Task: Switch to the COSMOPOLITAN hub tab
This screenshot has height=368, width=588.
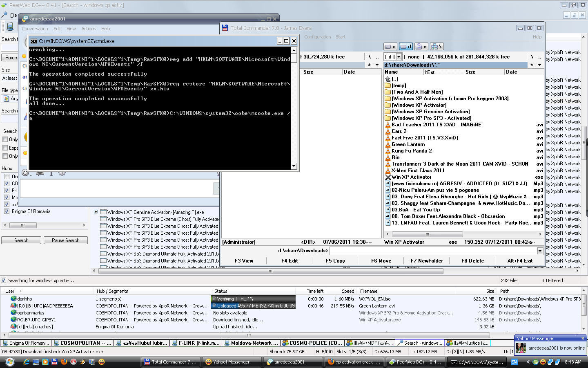Action: pyautogui.click(x=83, y=343)
